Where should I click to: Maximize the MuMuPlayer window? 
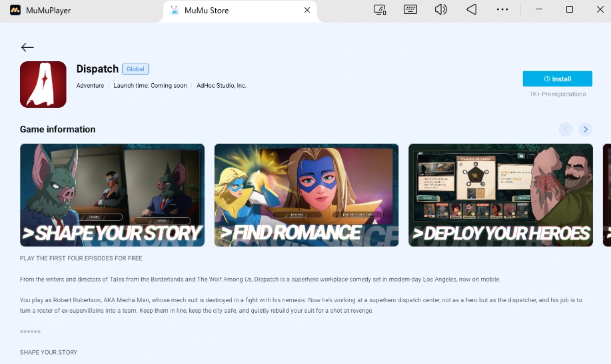[x=569, y=9]
